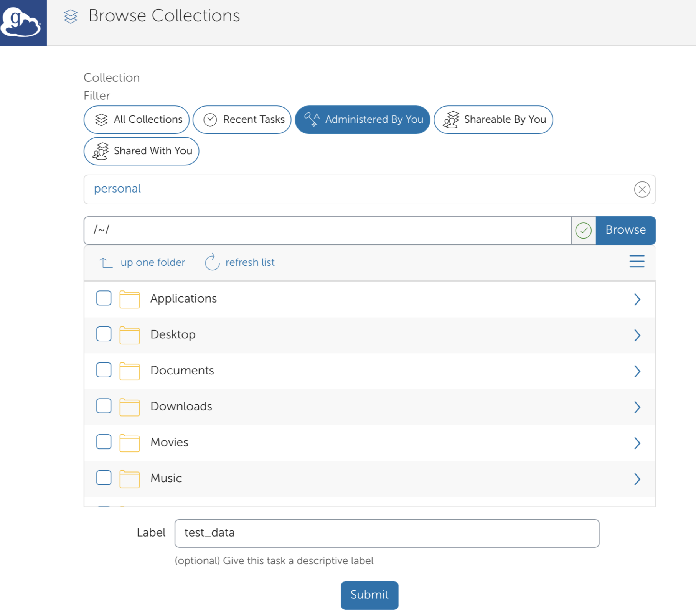Select the Recent Tasks filter

pos(242,120)
